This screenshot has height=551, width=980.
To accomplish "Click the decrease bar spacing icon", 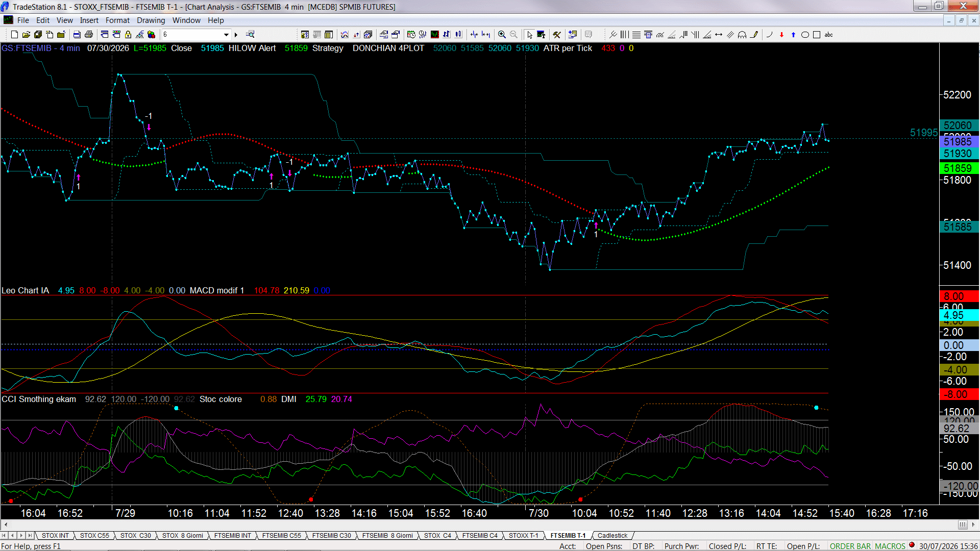I will (474, 35).
